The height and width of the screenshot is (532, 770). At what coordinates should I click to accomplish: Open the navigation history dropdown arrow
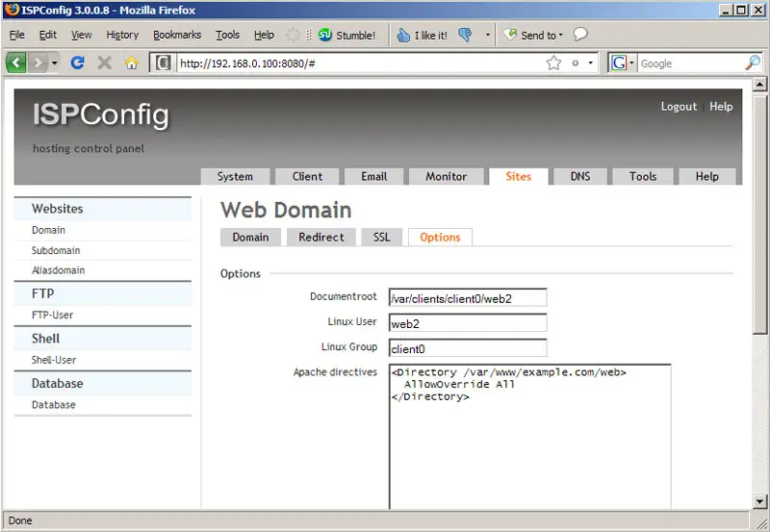pos(55,63)
